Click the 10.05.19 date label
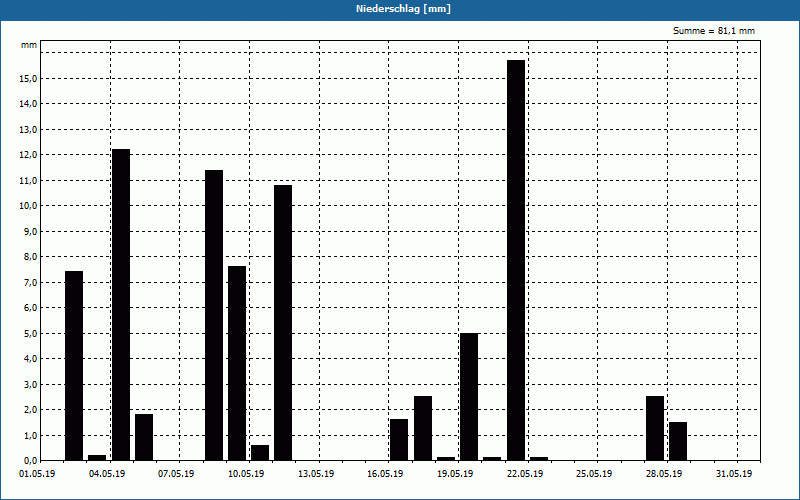Image resolution: width=800 pixels, height=500 pixels. [246, 474]
